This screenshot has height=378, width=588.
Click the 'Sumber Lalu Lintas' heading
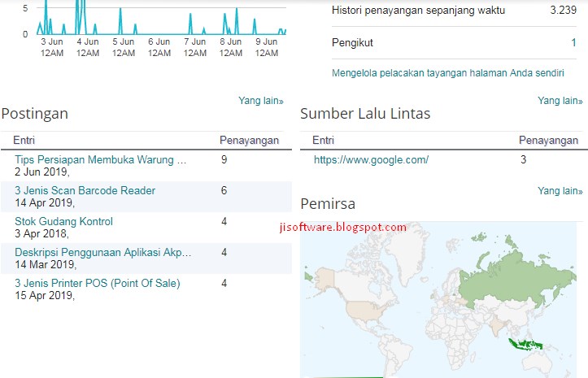(x=365, y=114)
